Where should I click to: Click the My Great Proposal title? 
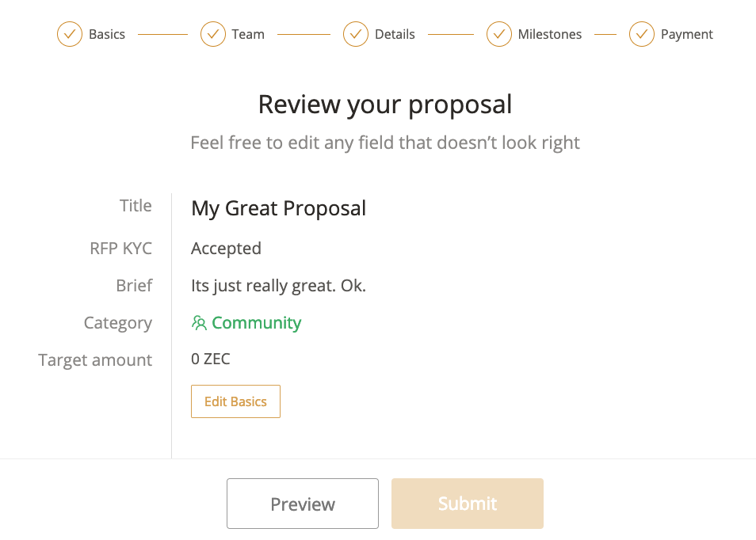[279, 208]
